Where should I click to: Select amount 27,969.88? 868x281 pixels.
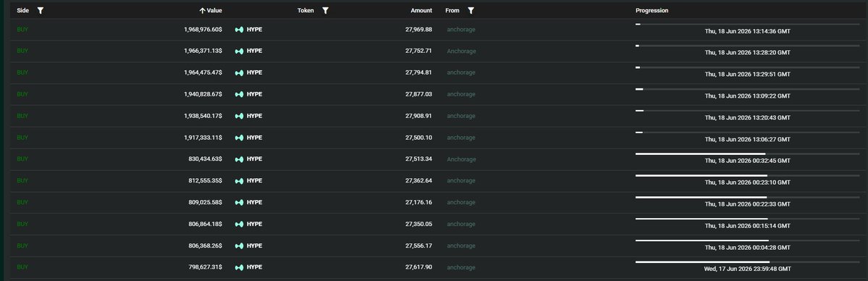[418, 30]
